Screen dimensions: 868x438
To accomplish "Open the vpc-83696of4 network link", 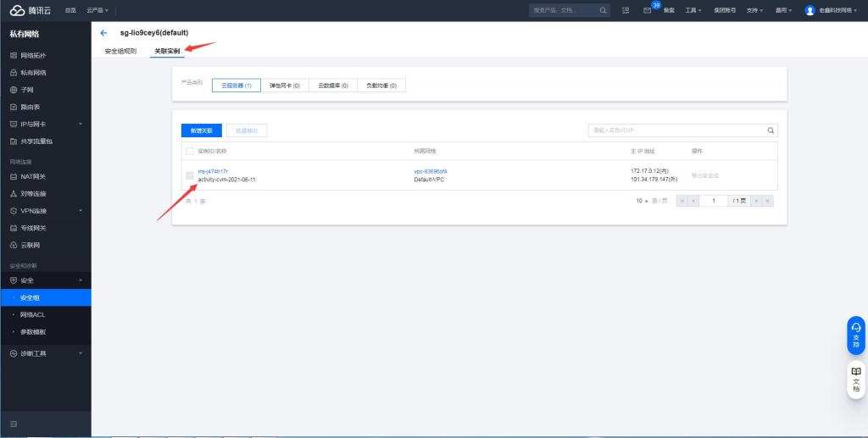I will (x=431, y=171).
